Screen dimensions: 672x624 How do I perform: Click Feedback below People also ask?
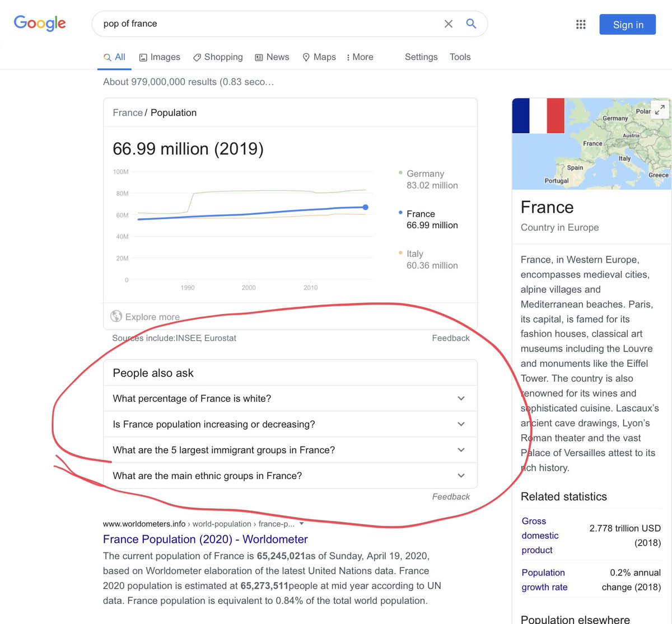coord(451,496)
